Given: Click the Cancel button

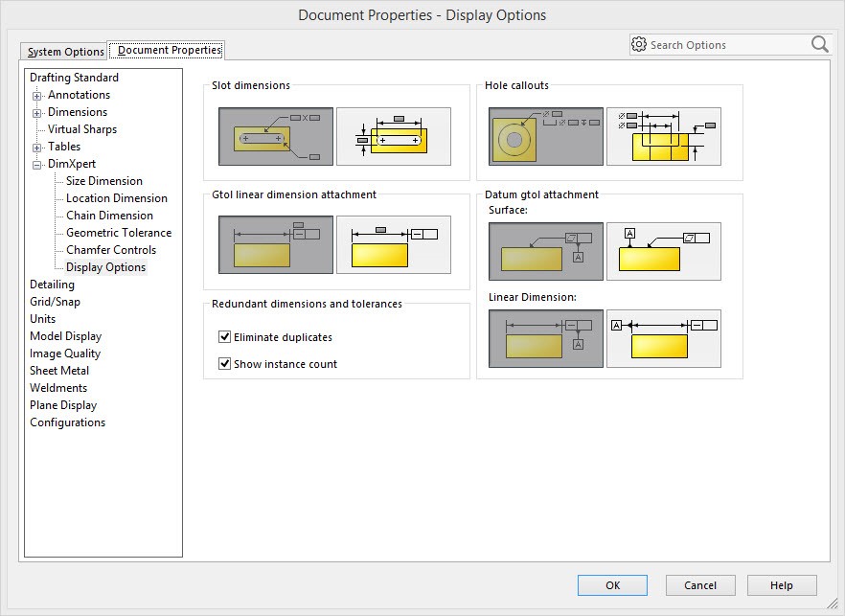Looking at the screenshot, I should pyautogui.click(x=699, y=585).
